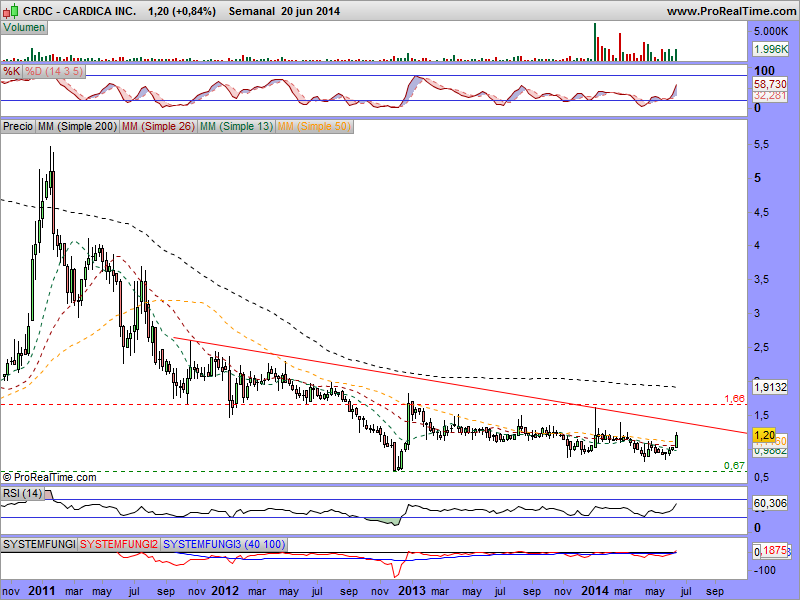Click the candlestick icon beside CRDC title

point(8,11)
